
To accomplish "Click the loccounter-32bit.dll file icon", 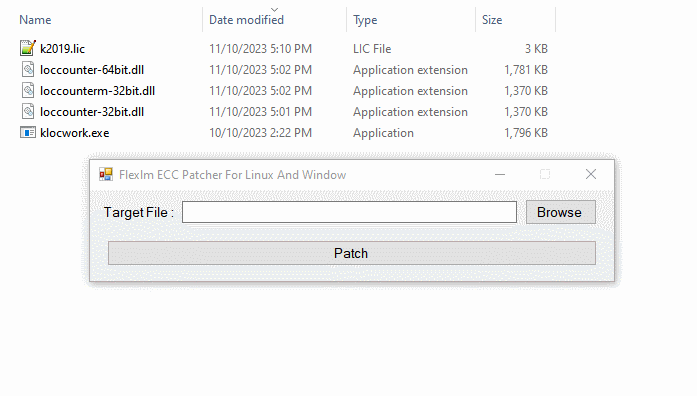I will (28, 111).
